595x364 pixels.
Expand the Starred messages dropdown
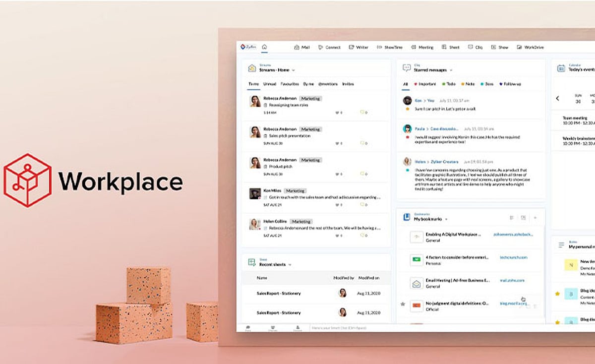(451, 70)
